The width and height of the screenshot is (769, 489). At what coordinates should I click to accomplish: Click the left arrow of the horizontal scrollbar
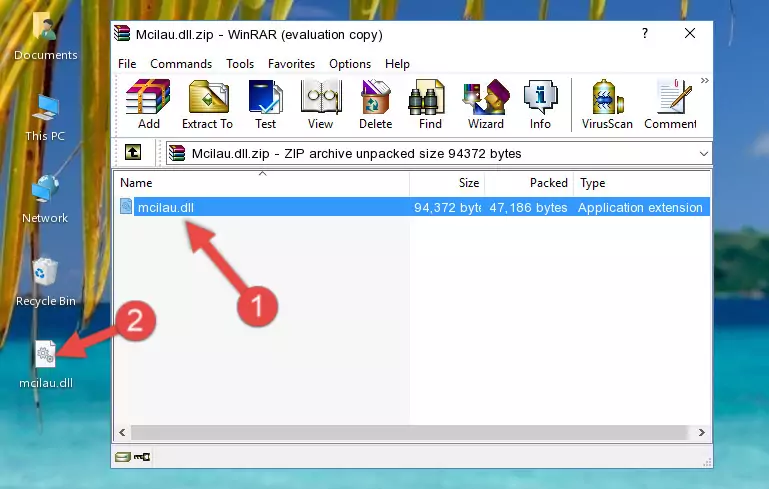123,433
